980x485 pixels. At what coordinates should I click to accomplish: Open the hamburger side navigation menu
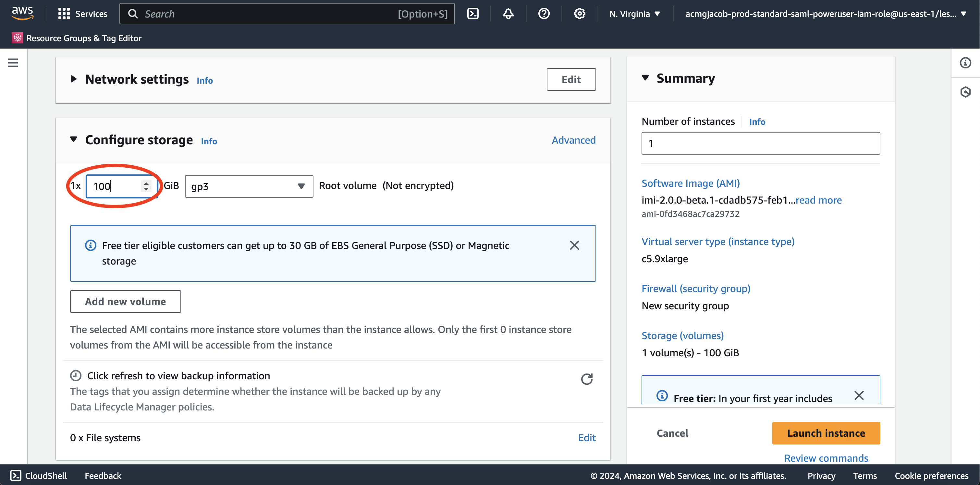(13, 63)
